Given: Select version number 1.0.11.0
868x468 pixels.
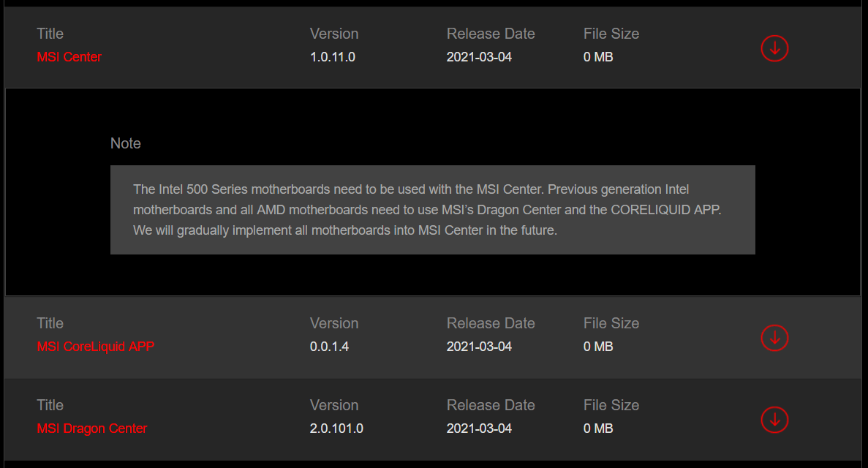Looking at the screenshot, I should tap(333, 57).
